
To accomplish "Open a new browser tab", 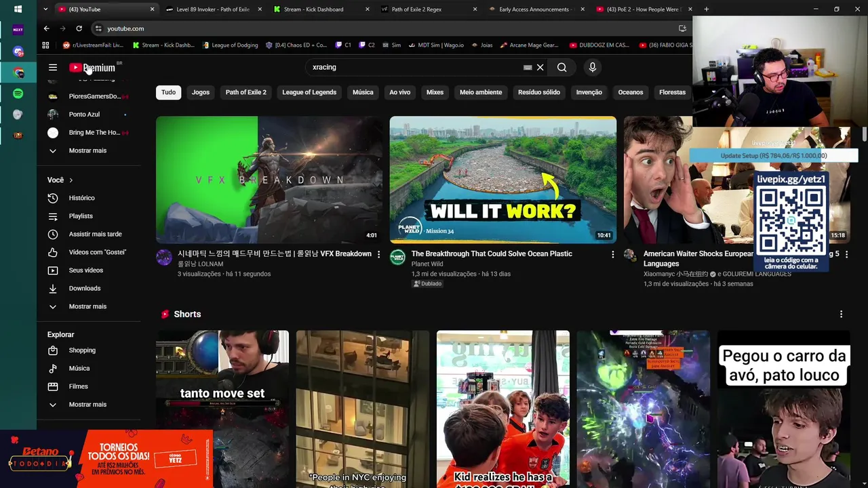I will (706, 9).
